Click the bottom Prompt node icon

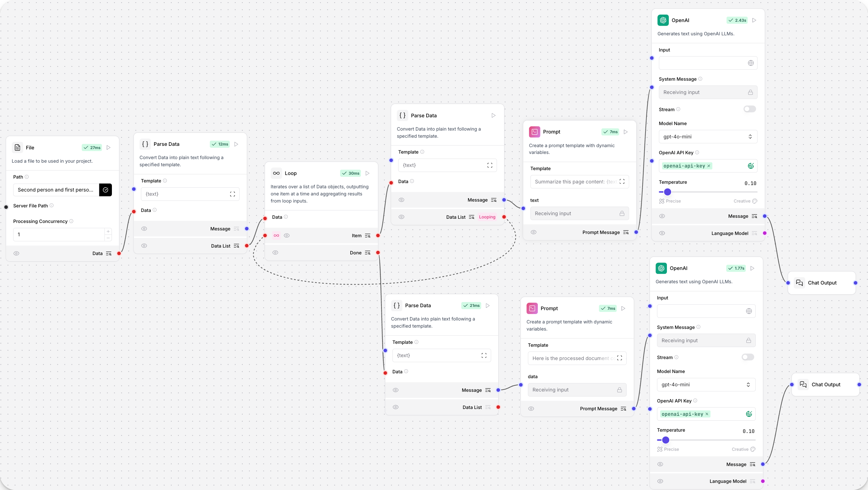click(x=532, y=309)
